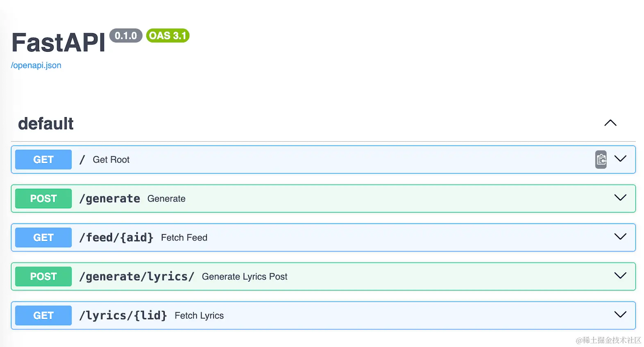Viewport: 644px width, 347px height.
Task: Click the /lyrics/{lid} path text
Action: (x=123, y=315)
